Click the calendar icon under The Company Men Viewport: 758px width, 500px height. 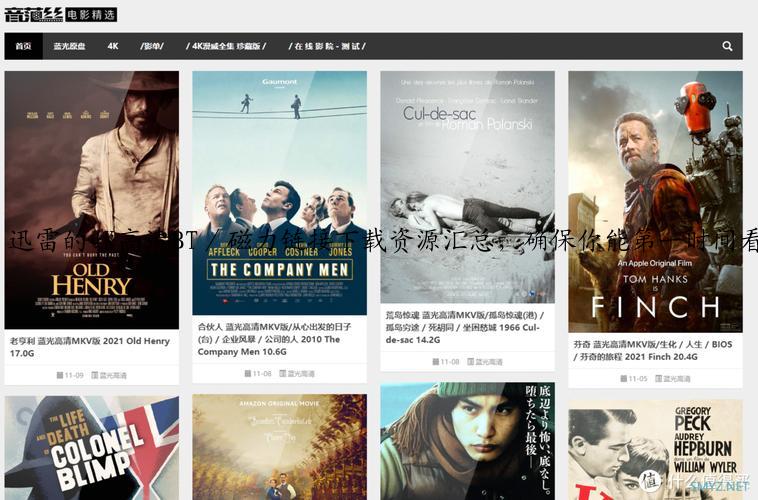248,374
